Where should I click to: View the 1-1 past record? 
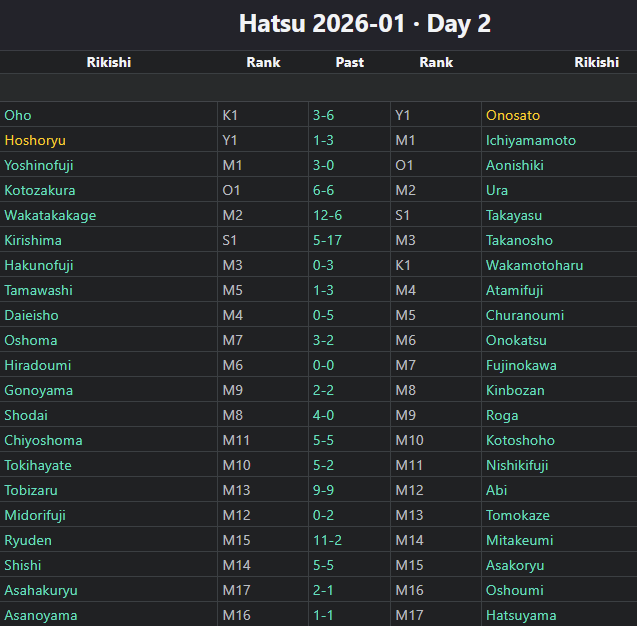click(x=323, y=615)
